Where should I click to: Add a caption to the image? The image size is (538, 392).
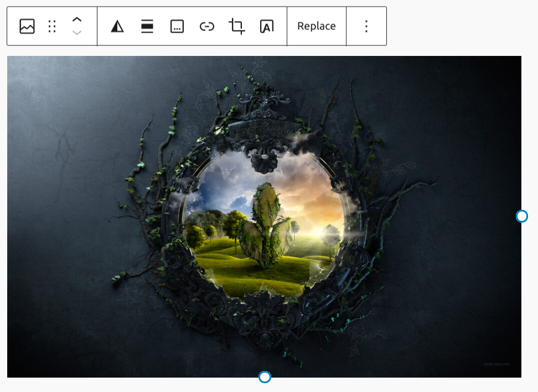tap(177, 26)
